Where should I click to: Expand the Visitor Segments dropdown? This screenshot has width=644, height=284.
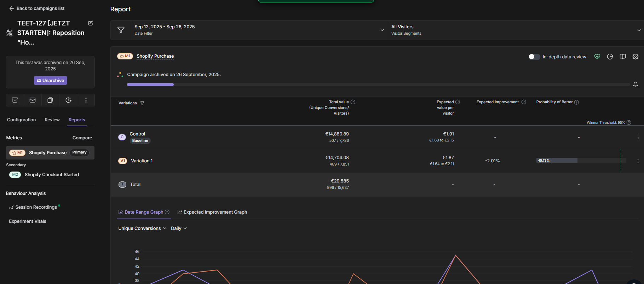[x=516, y=30]
